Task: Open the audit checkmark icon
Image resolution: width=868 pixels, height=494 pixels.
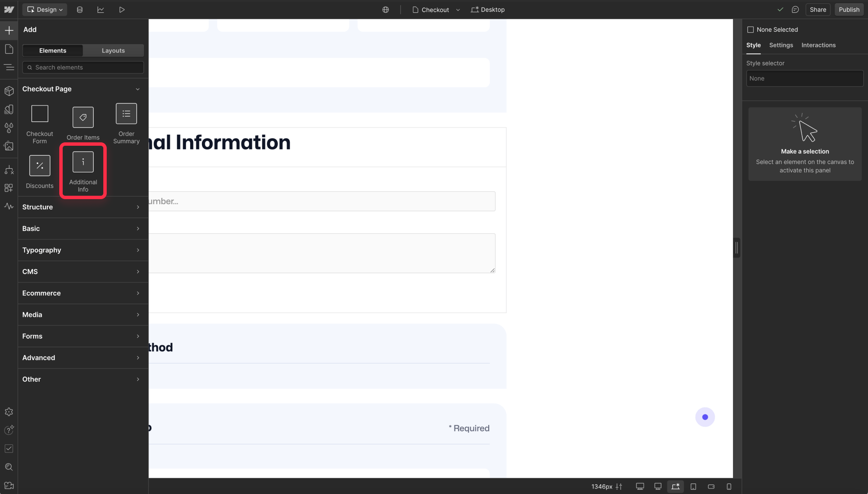Action: click(9, 448)
